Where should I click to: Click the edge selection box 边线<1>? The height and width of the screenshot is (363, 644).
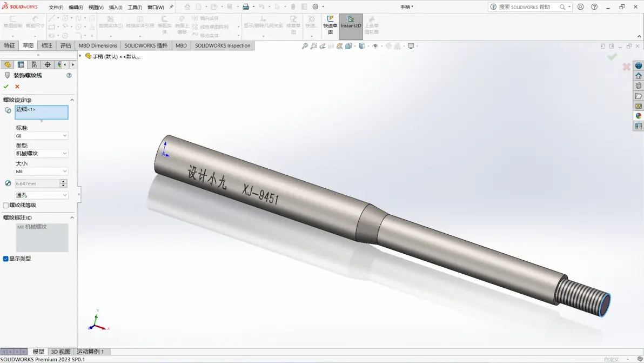[42, 113]
